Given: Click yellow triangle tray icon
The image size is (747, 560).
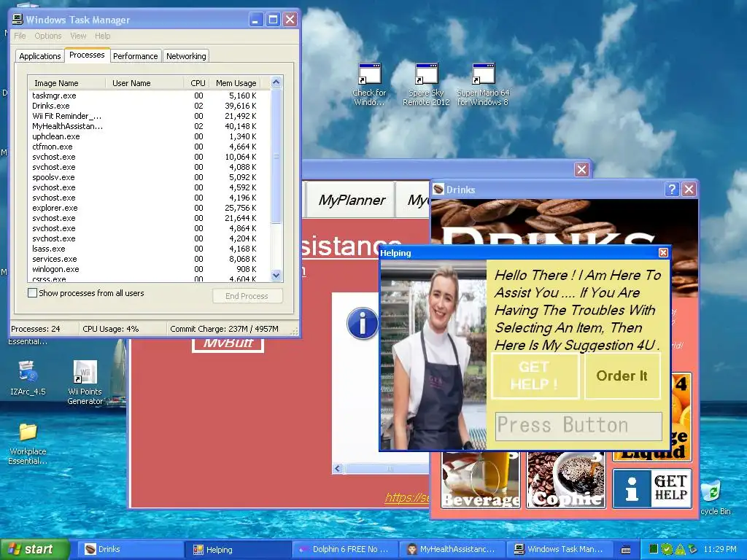Looking at the screenshot, I should point(680,549).
